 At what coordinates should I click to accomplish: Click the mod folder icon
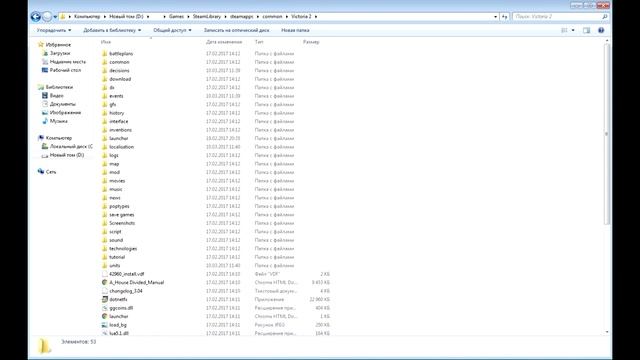(104, 172)
